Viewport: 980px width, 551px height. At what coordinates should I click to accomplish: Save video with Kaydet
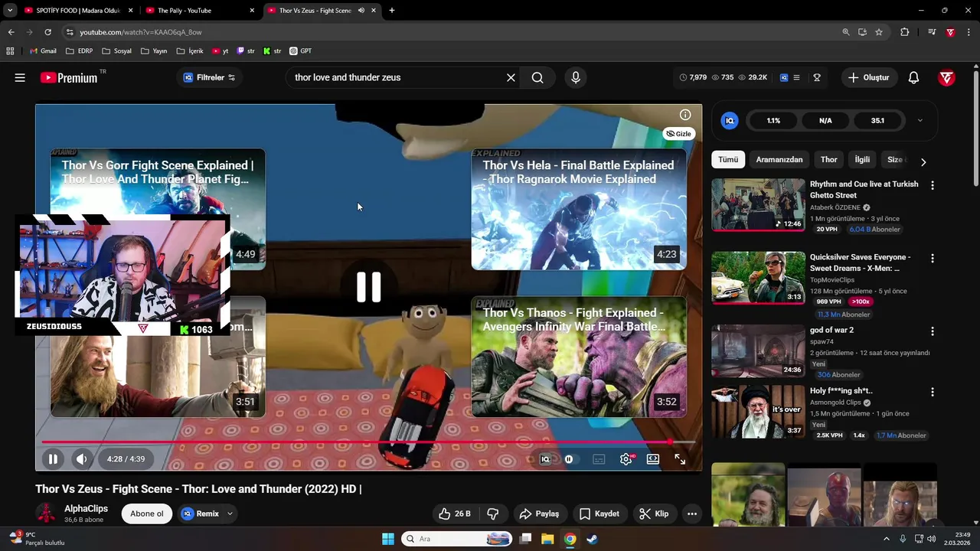click(x=599, y=514)
